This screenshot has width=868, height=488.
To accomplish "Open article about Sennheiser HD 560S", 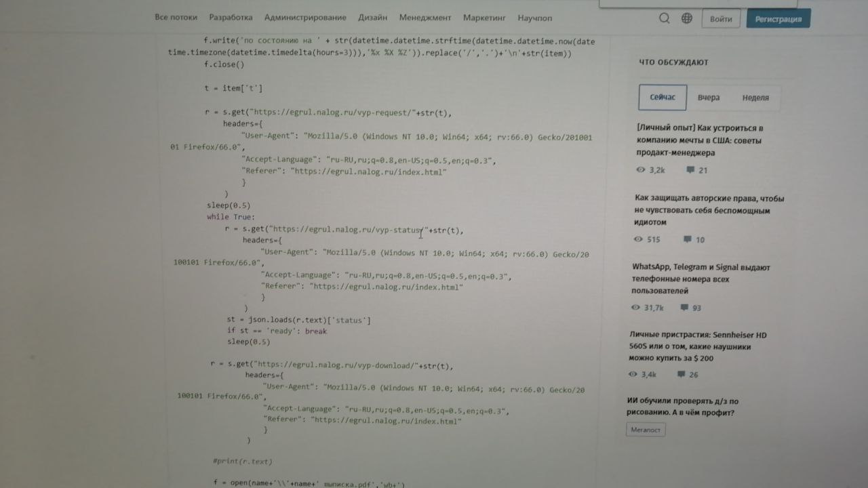I will [x=698, y=346].
